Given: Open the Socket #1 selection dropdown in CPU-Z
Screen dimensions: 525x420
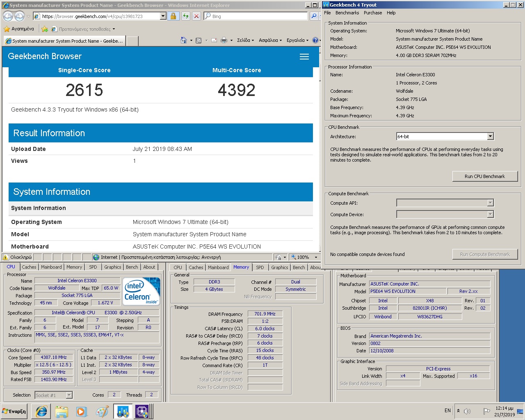Looking at the screenshot, I should (53, 395).
